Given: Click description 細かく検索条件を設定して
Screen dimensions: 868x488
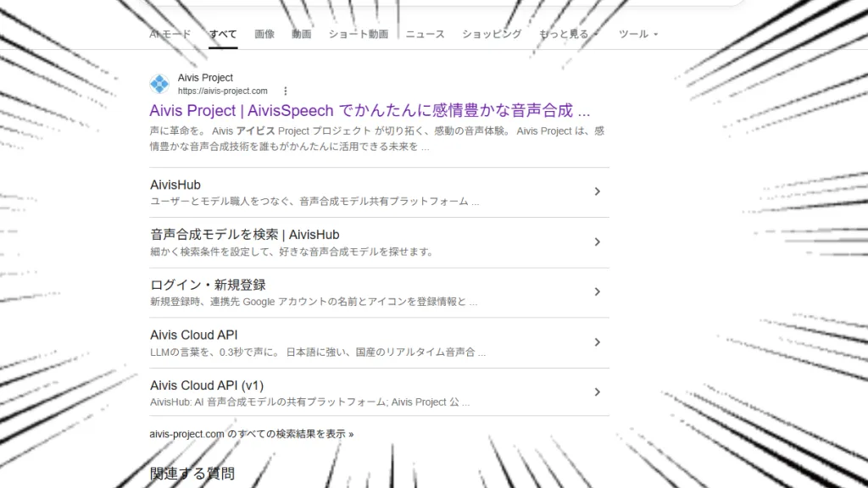Looking at the screenshot, I should (292, 252).
